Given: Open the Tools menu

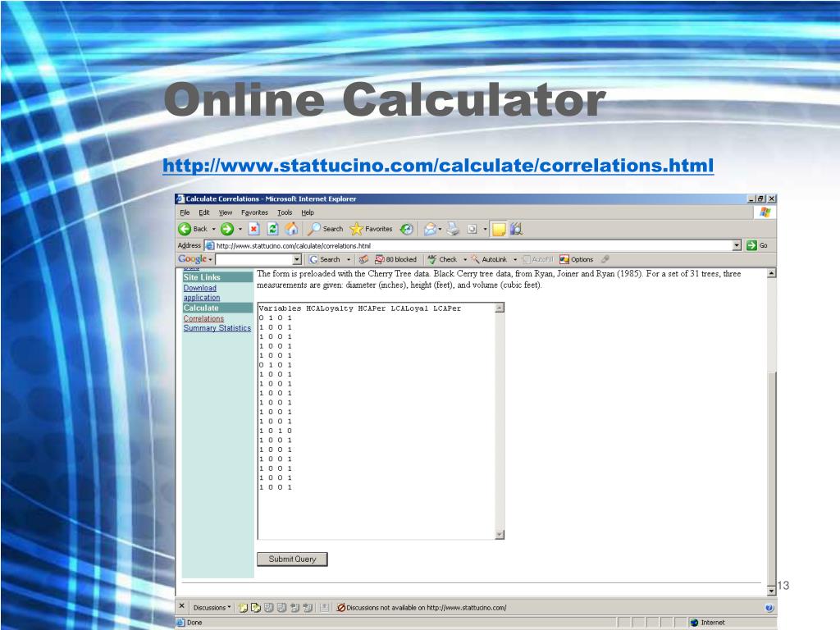Looking at the screenshot, I should 285,212.
